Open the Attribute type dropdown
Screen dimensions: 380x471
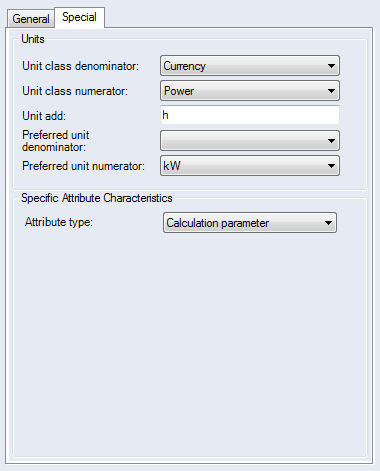point(250,223)
